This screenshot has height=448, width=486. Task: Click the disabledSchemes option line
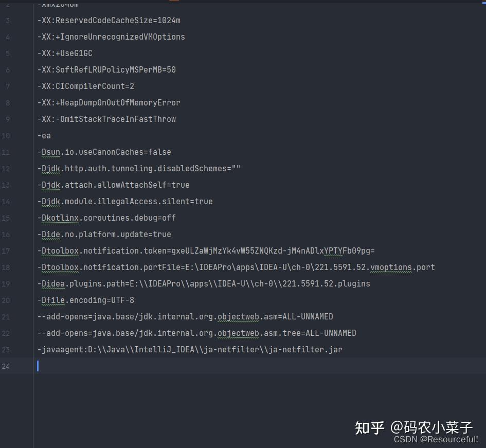coord(139,169)
